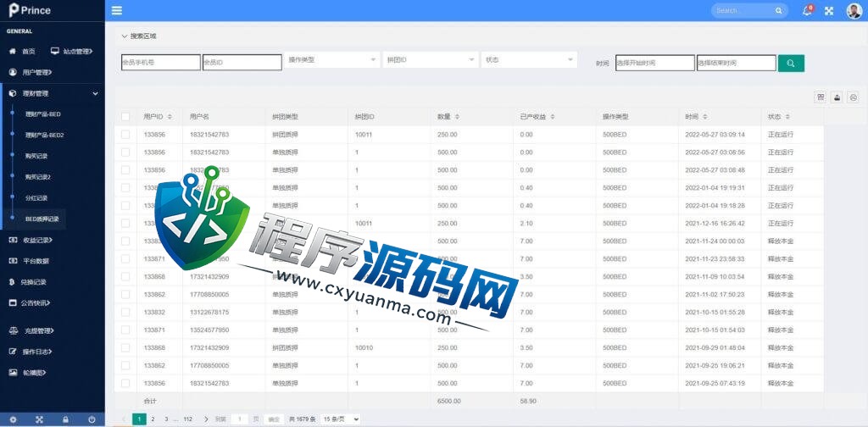Go to page 3
The image size is (868, 427).
tap(165, 420)
